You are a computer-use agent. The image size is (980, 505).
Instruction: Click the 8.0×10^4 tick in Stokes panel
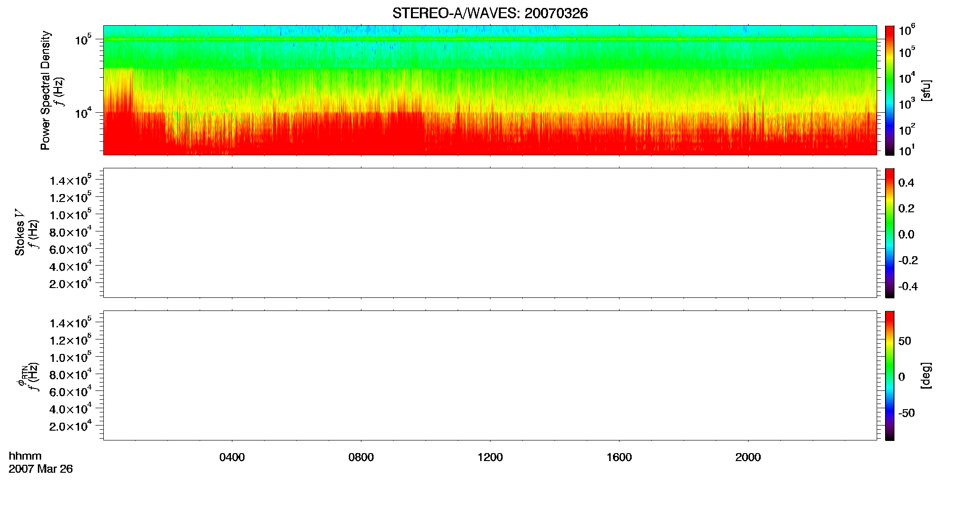pyautogui.click(x=71, y=232)
